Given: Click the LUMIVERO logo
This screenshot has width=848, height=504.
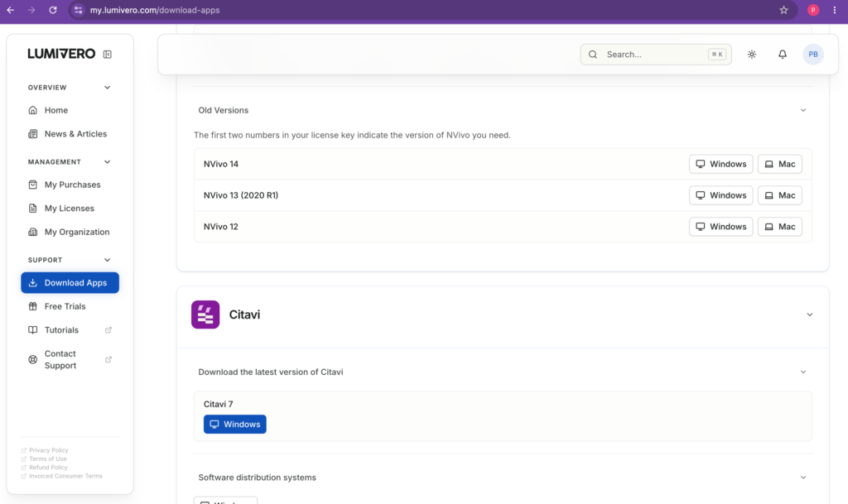Looking at the screenshot, I should 61,54.
